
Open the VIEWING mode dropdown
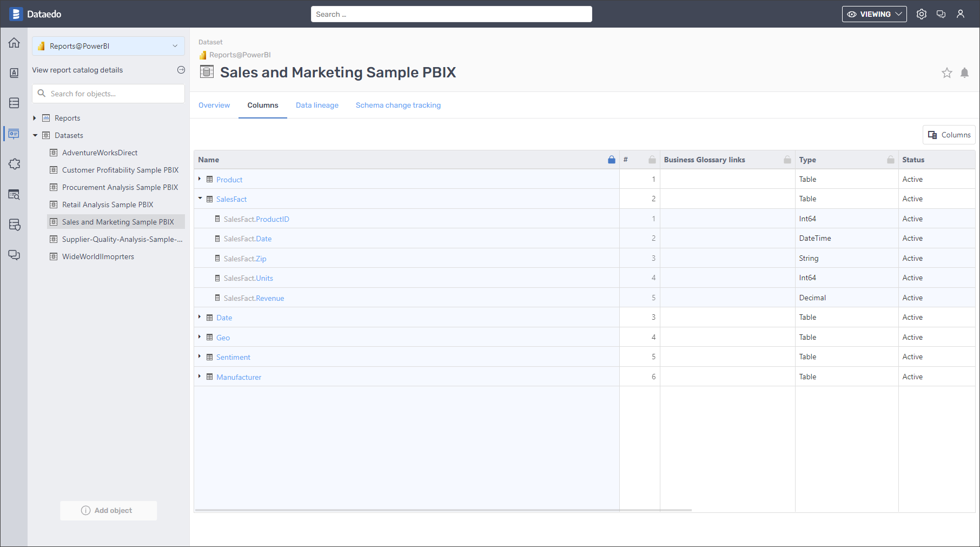point(874,14)
